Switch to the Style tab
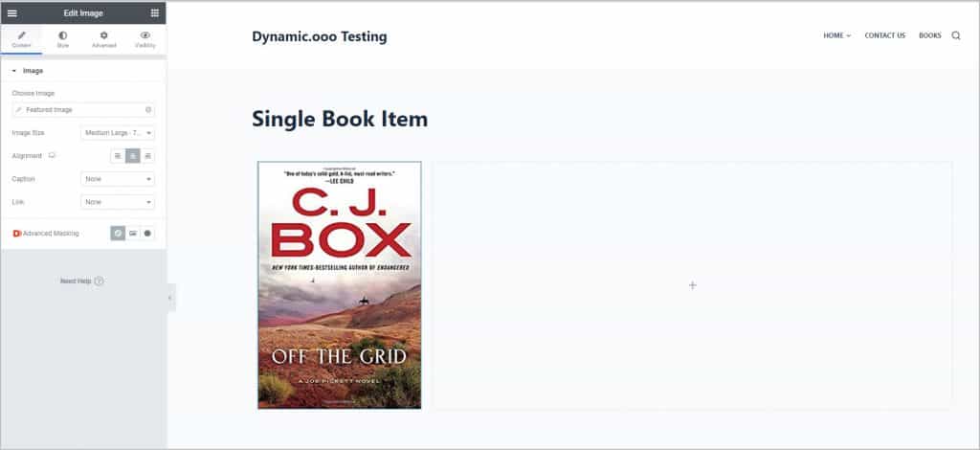980x450 pixels. click(x=63, y=39)
